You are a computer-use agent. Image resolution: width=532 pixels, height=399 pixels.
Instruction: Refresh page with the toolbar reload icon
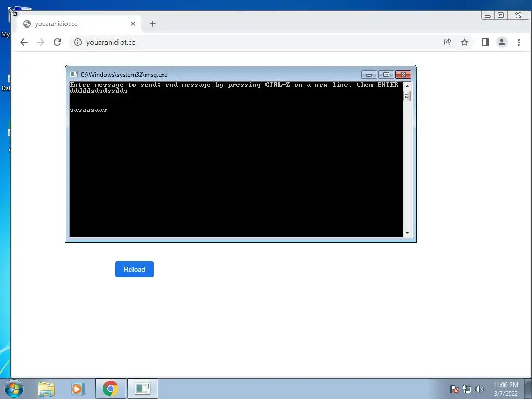tap(57, 42)
